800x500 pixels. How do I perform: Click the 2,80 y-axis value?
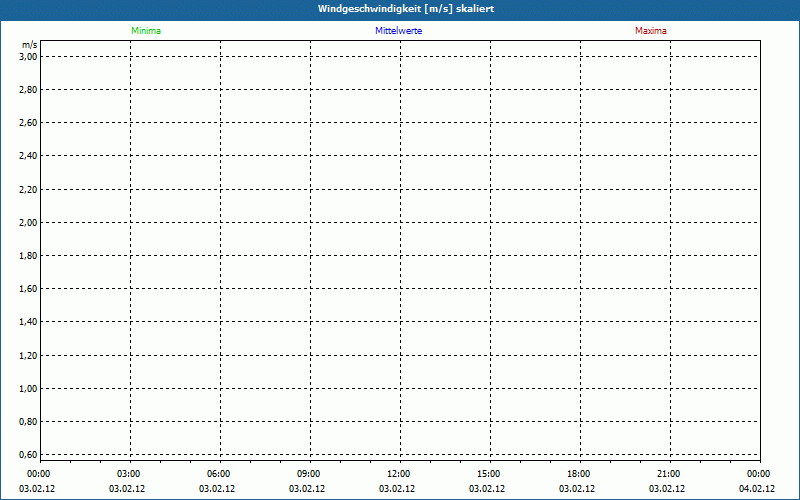(28, 90)
